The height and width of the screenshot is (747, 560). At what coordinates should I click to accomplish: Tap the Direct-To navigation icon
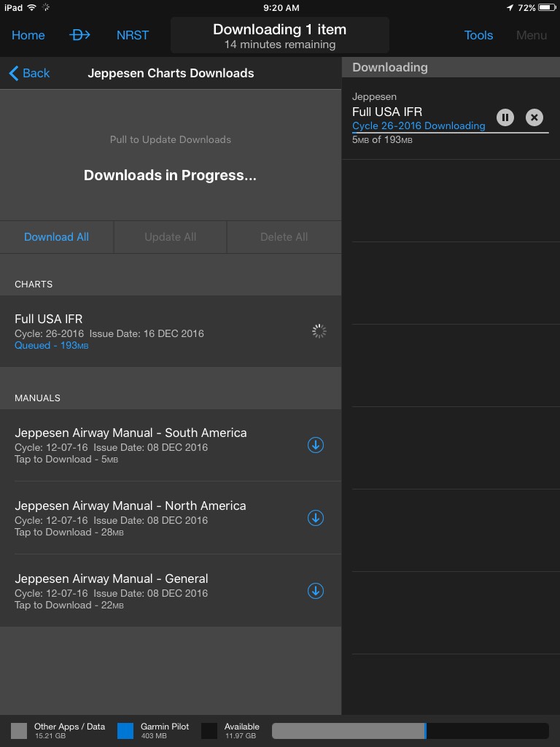[80, 34]
